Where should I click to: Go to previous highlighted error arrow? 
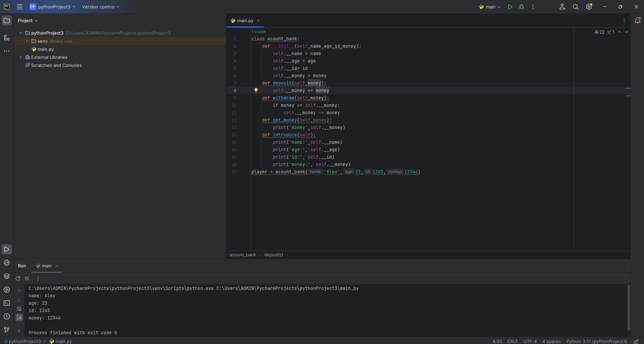pyautogui.click(x=620, y=32)
